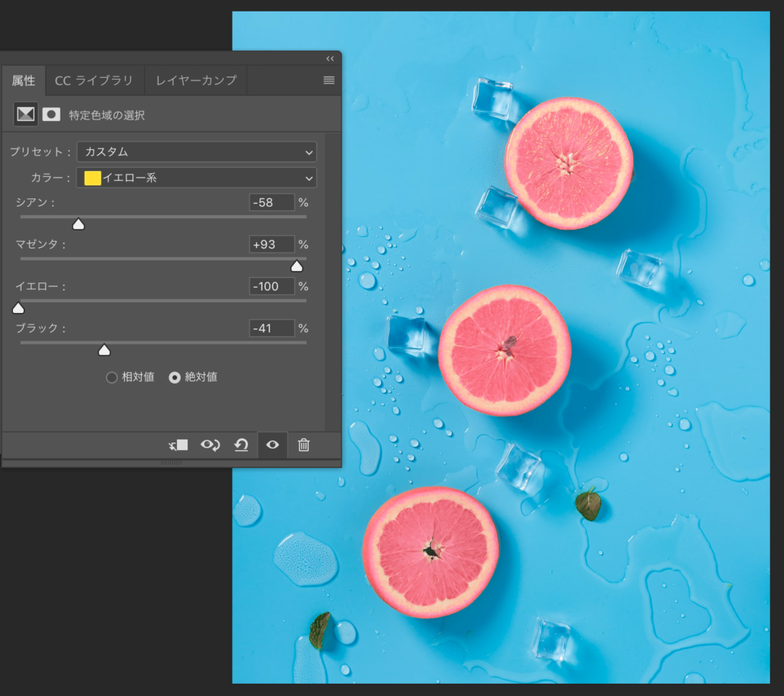This screenshot has height=696, width=784.
Task: Open the プリセット dropdown
Action: (196, 152)
